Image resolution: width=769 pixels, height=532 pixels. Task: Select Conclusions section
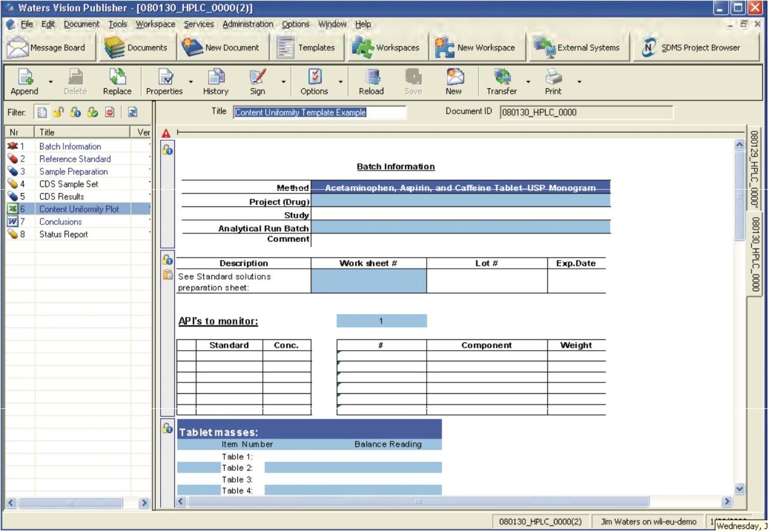[61, 222]
